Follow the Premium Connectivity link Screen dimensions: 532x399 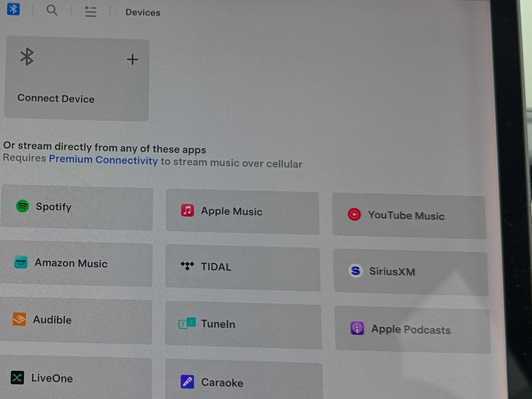tap(103, 160)
